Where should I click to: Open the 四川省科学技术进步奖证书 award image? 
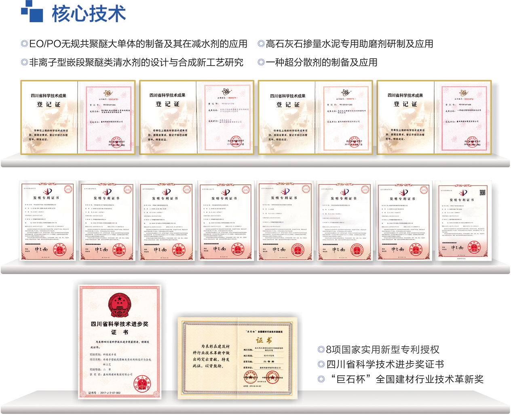[120, 342]
